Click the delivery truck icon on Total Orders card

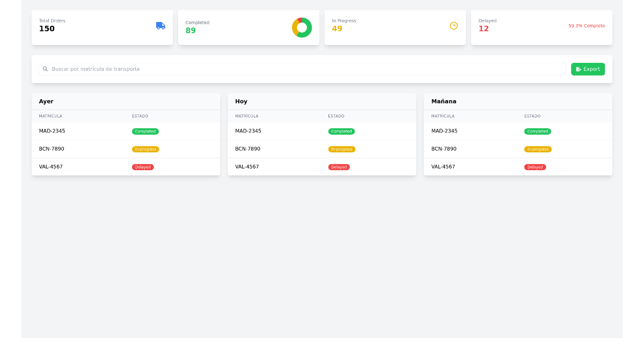(x=160, y=25)
